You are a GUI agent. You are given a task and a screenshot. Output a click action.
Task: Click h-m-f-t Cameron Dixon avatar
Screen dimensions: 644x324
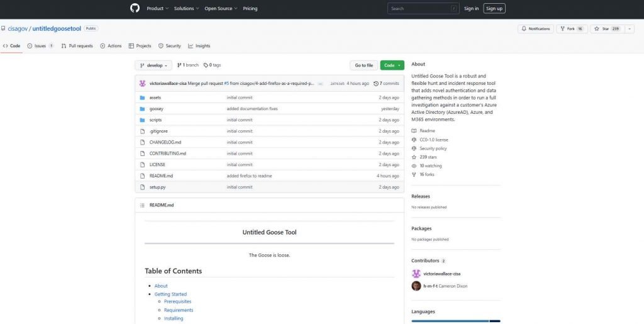(416, 286)
